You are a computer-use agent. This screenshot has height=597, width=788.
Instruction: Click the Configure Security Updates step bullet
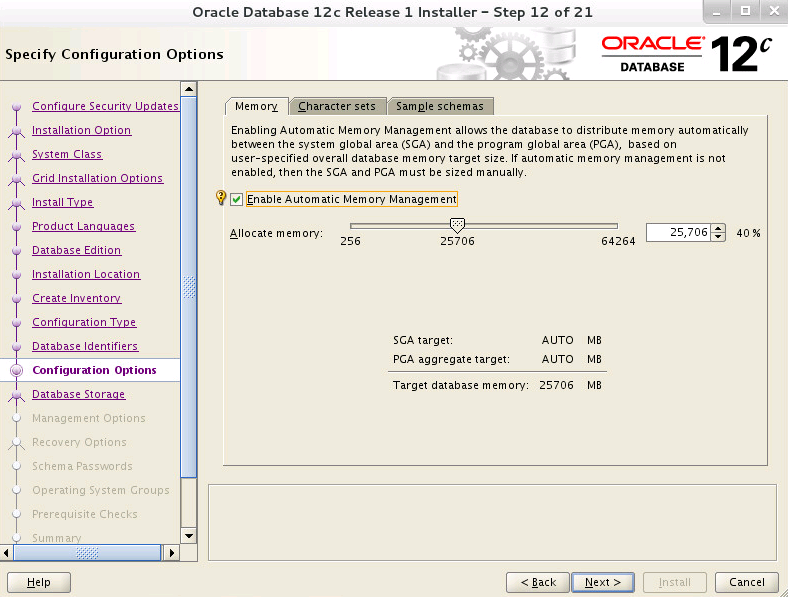17,107
